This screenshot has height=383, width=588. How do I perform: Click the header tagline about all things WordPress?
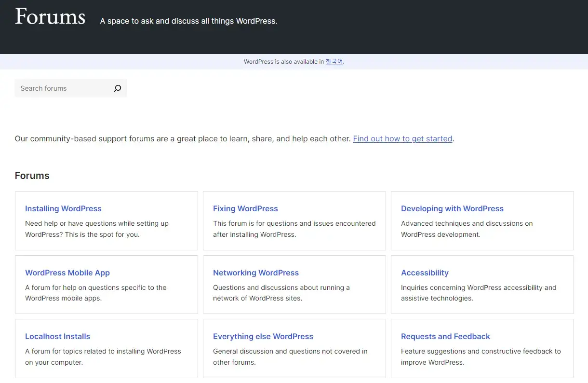pos(188,21)
